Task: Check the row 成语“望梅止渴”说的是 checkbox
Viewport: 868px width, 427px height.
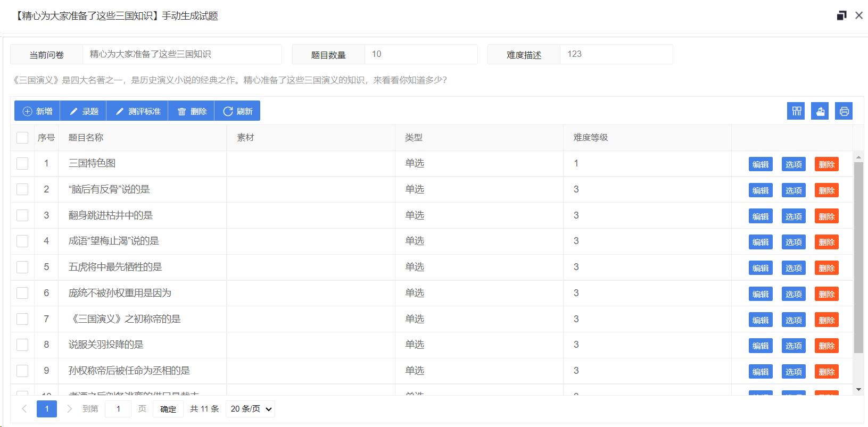Action: coord(22,241)
